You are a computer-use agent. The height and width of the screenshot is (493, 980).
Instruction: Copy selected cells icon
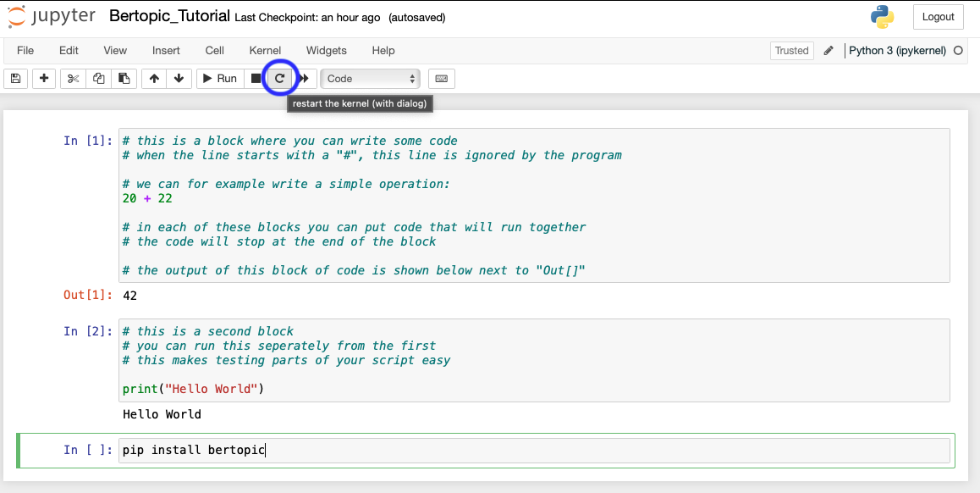point(99,79)
